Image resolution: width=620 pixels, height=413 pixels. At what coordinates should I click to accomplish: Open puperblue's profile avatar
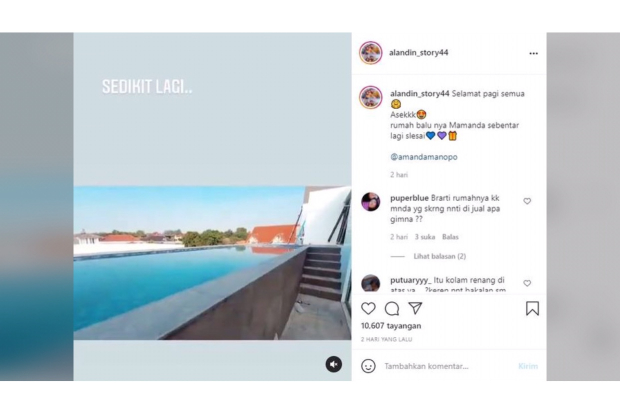pyautogui.click(x=370, y=202)
